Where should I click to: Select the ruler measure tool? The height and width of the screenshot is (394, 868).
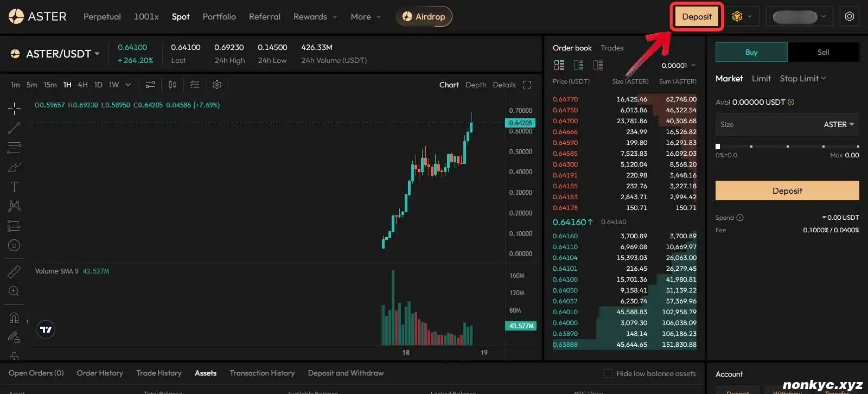pos(14,271)
